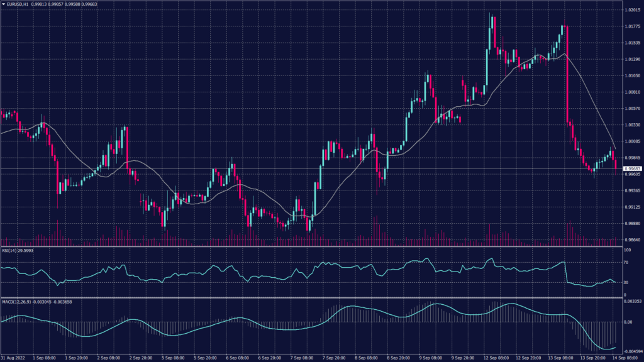This screenshot has width=644, height=362.
Task: Click the MACD 0.003353 scale label
Action: tap(631, 302)
